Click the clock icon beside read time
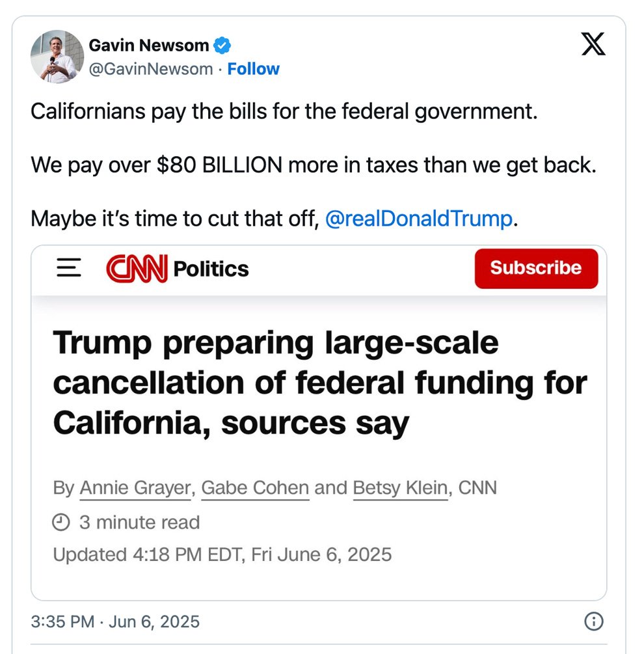 [60, 522]
